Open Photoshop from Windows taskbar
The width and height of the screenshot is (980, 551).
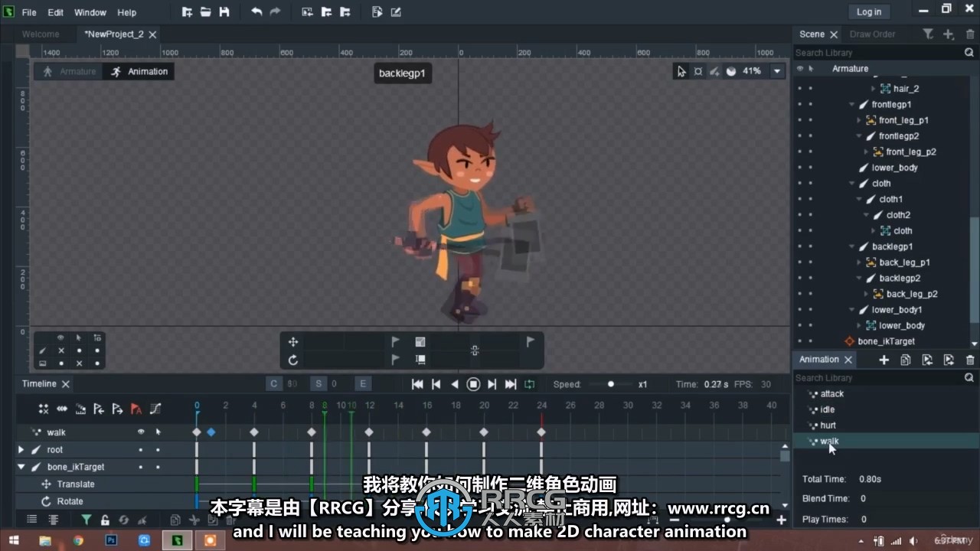pyautogui.click(x=111, y=540)
